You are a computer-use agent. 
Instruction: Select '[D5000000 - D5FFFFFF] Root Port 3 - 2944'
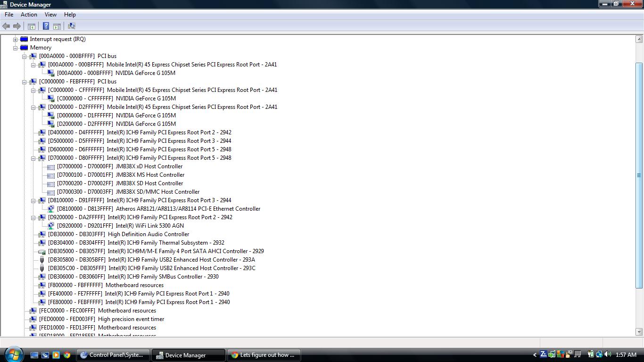(140, 141)
